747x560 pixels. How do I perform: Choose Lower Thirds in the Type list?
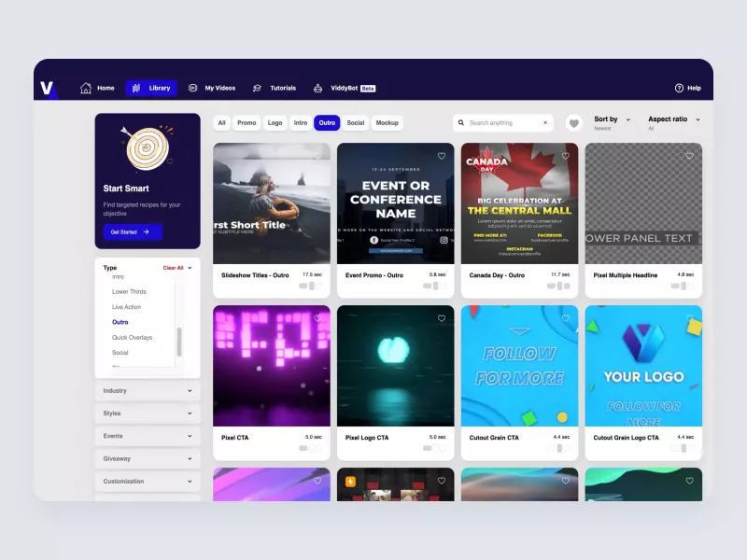[x=129, y=291]
